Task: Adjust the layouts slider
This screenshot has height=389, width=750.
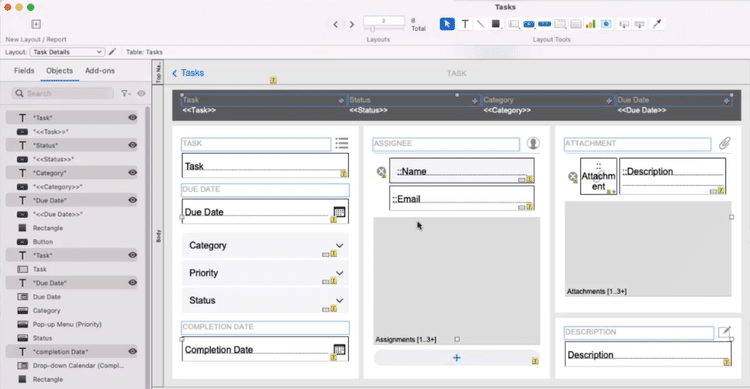Action: pyautogui.click(x=373, y=29)
